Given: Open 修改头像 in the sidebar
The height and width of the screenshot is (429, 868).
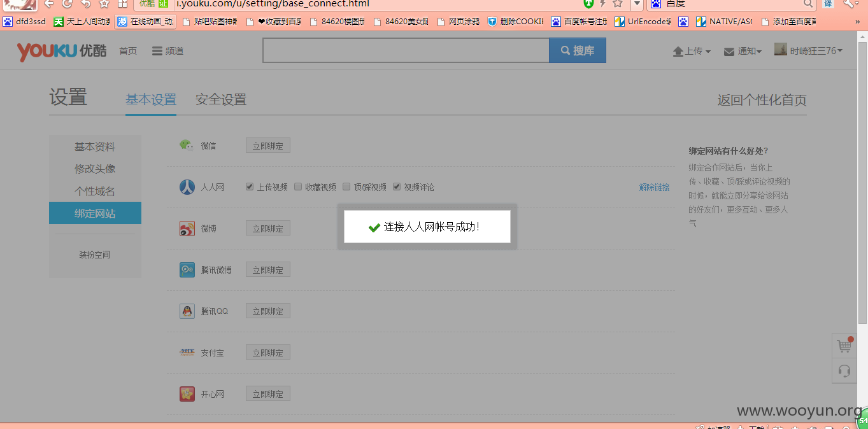Looking at the screenshot, I should [95, 169].
